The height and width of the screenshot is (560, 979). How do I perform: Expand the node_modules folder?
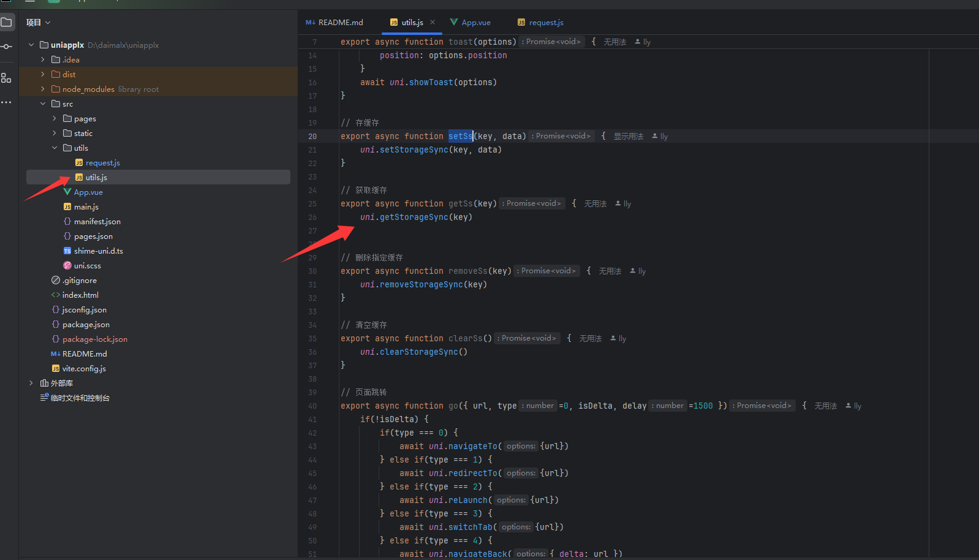(43, 89)
